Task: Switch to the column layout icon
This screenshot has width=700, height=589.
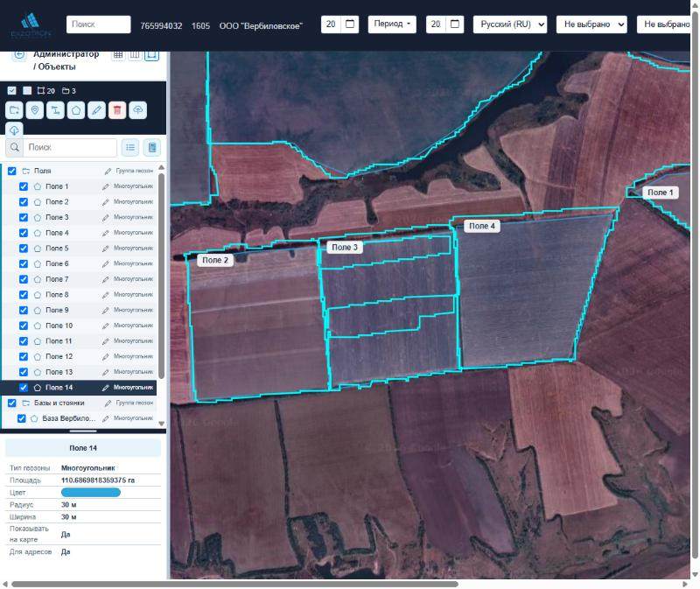Action: 135,55
